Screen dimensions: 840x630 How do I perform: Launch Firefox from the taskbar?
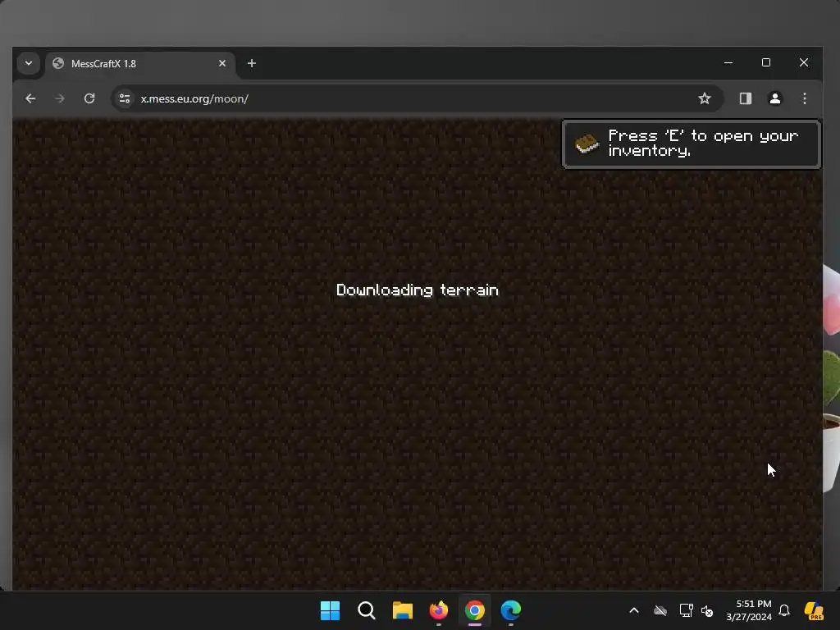tap(439, 610)
